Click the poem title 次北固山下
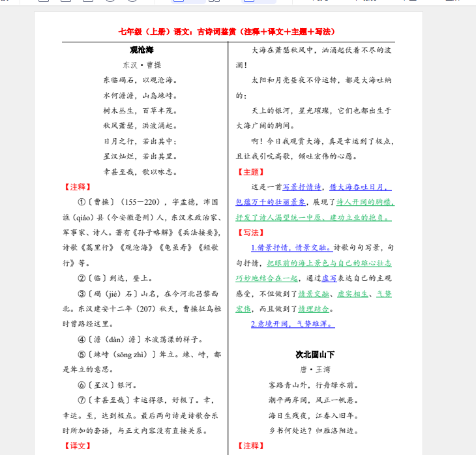476x455 pixels. 315,355
